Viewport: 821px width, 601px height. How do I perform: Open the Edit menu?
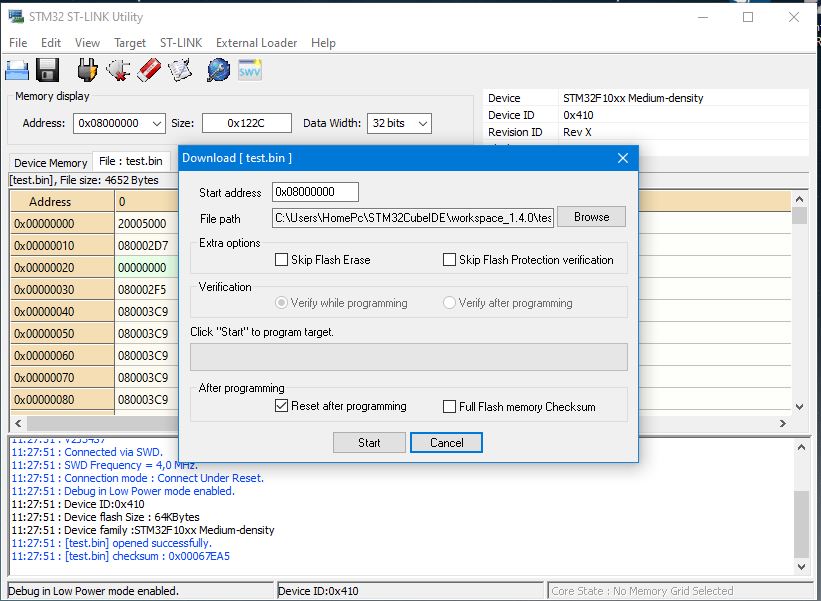pyautogui.click(x=51, y=43)
